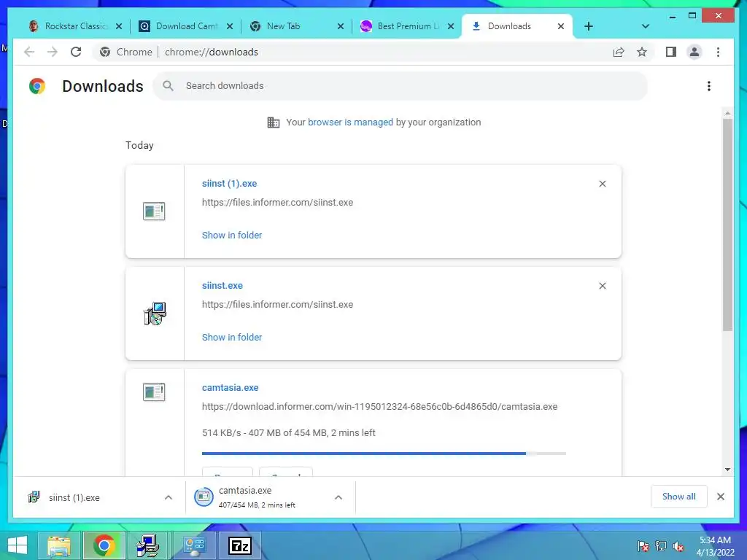The height and width of the screenshot is (560, 747).
Task: Click the scrollbar up arrow
Action: [727, 113]
